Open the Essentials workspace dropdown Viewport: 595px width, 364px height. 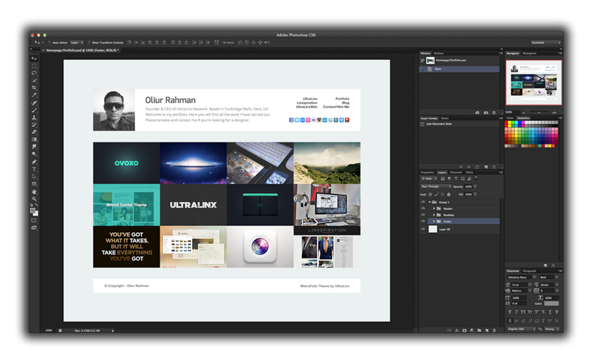pos(546,42)
